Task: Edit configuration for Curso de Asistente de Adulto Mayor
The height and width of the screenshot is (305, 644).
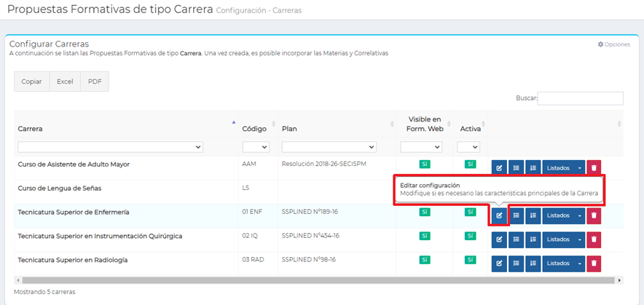Action: [499, 168]
